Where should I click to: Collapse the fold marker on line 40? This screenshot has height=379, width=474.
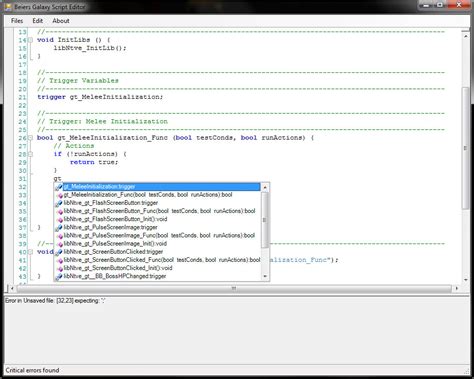(30, 252)
